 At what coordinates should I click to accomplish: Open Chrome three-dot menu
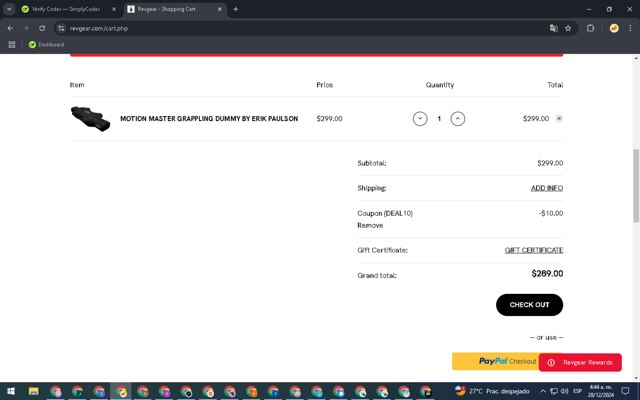click(630, 28)
